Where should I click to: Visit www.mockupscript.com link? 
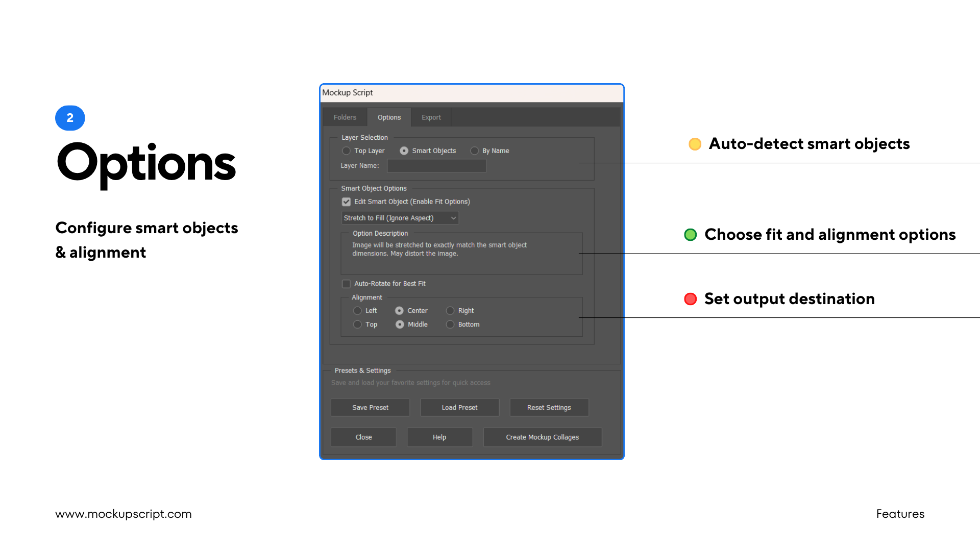[124, 514]
